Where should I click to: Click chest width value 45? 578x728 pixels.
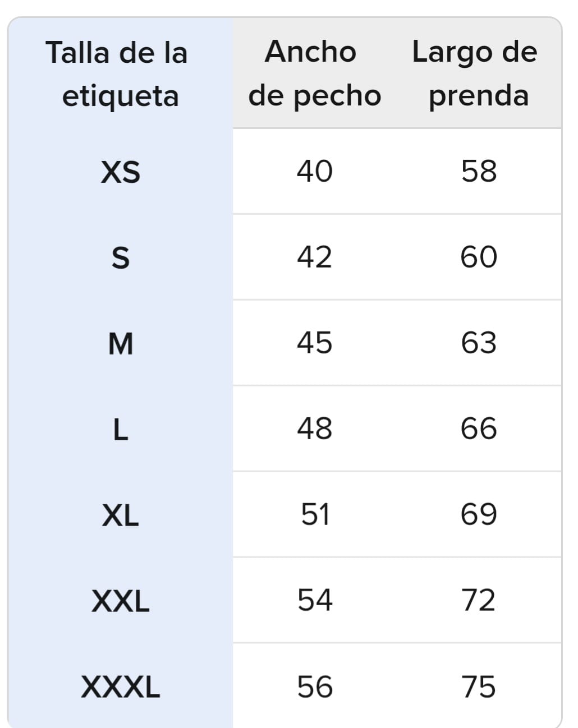(x=314, y=343)
